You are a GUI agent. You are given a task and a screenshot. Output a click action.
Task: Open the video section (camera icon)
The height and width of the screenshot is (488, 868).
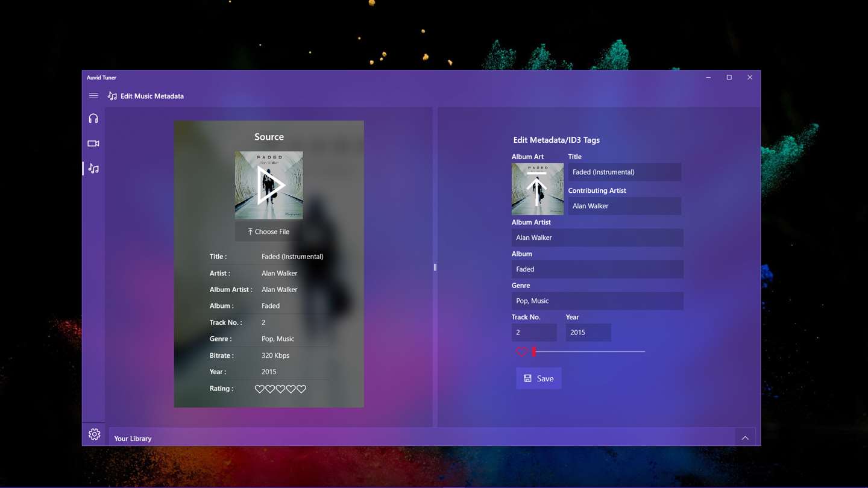93,143
